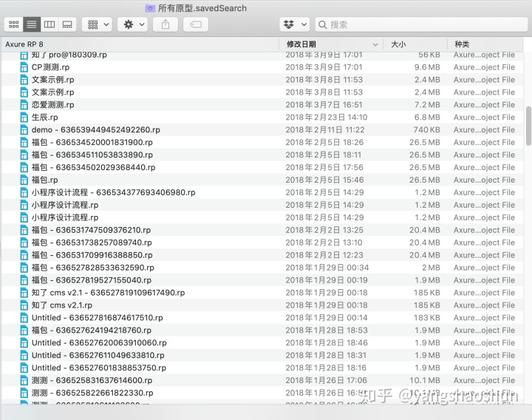Click the date 2018年1月29日 00:34
Viewport: 532px width, 420px height.
point(327,268)
